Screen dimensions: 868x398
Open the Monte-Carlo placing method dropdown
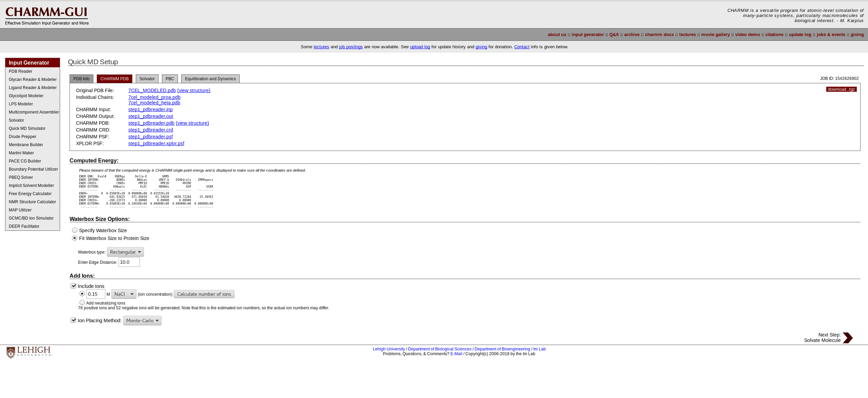point(142,321)
